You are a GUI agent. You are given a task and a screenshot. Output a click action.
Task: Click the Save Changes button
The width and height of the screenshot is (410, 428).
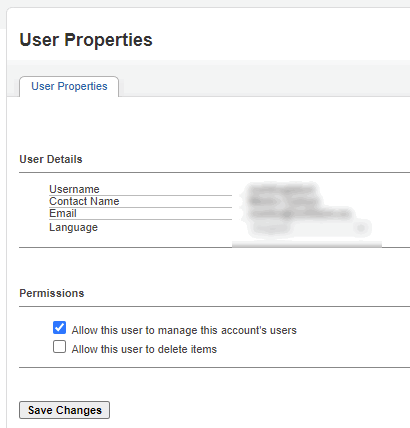(64, 410)
